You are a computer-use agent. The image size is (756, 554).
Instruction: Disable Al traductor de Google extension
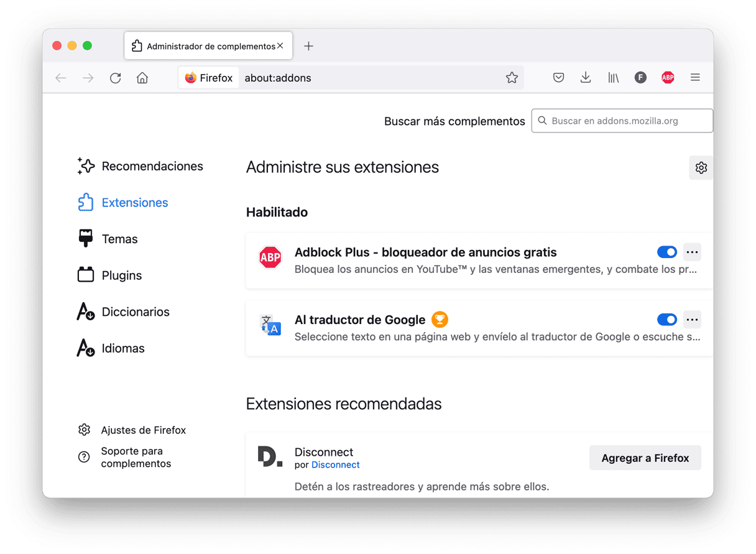tap(667, 320)
